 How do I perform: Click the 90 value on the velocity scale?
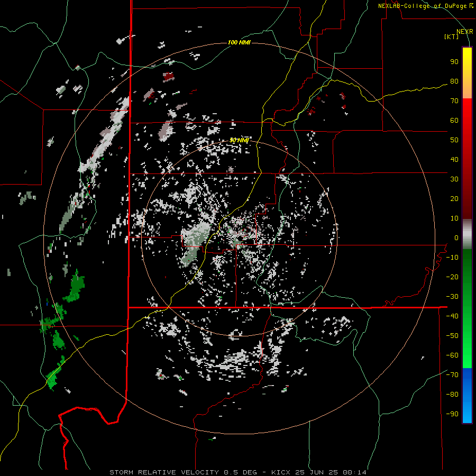coord(454,62)
